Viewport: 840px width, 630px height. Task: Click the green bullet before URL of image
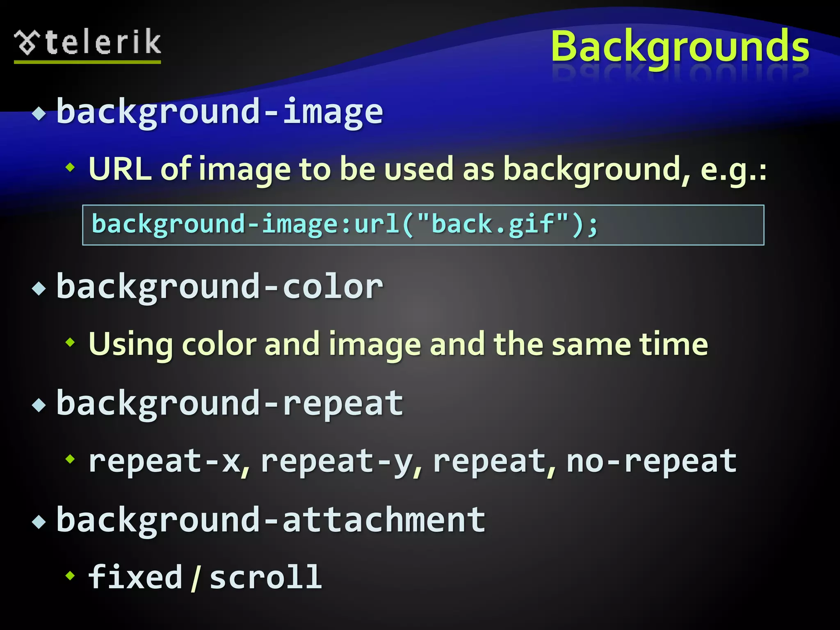[71, 167]
